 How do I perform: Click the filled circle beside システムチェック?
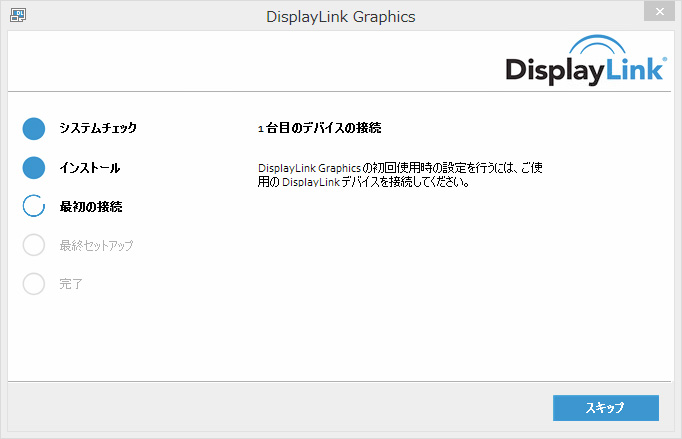point(34,129)
